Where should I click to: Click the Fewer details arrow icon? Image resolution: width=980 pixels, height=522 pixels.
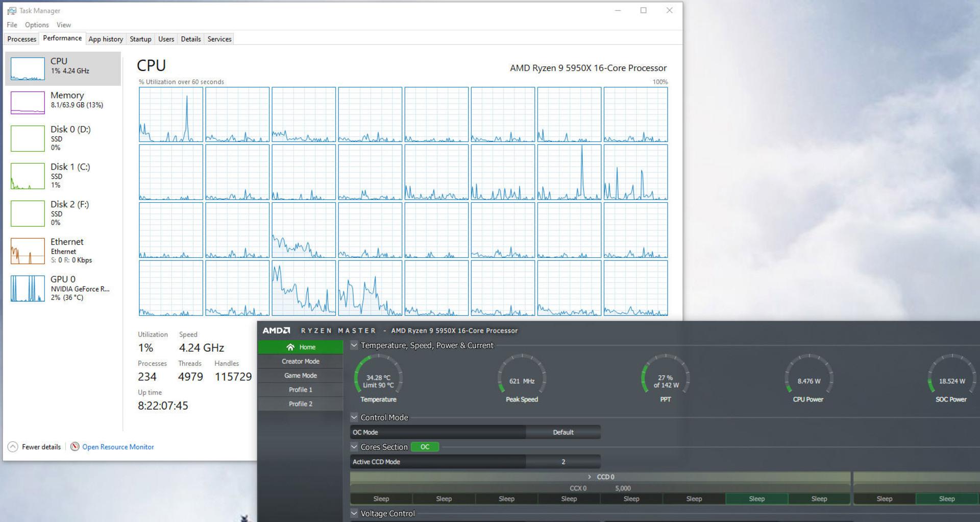coord(13,446)
